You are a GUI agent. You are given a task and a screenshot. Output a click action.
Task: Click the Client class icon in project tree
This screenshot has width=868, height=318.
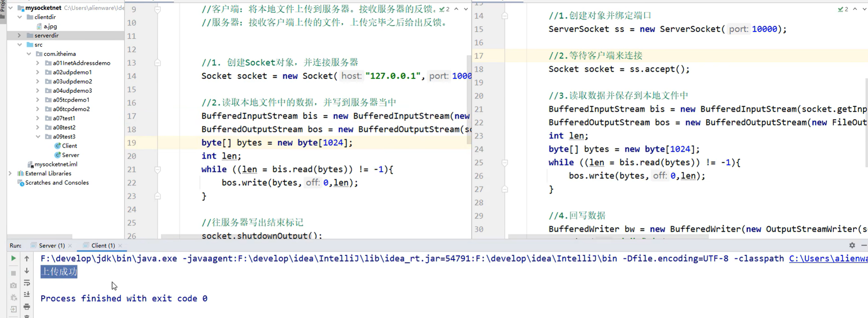pyautogui.click(x=58, y=146)
